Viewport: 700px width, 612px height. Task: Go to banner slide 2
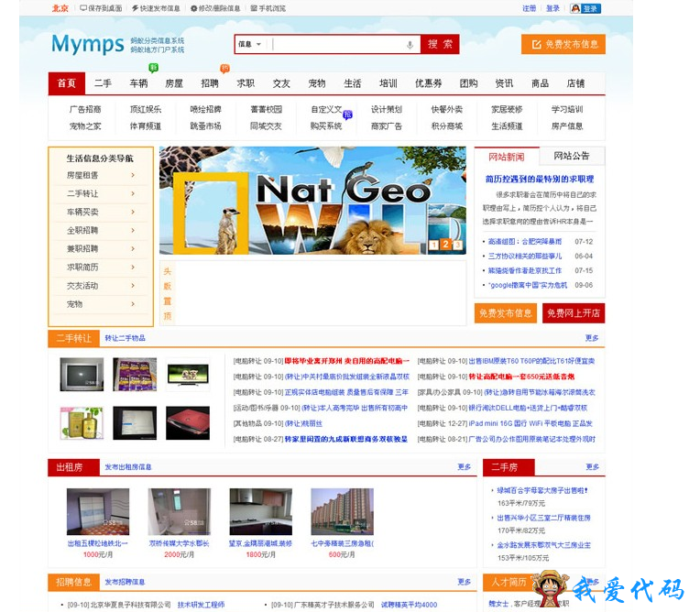pyautogui.click(x=445, y=245)
